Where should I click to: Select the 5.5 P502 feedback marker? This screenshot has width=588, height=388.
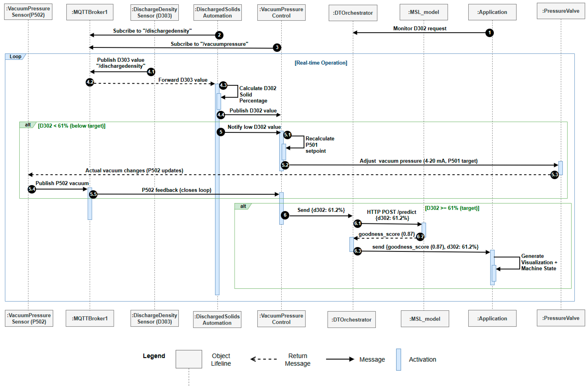click(x=93, y=194)
